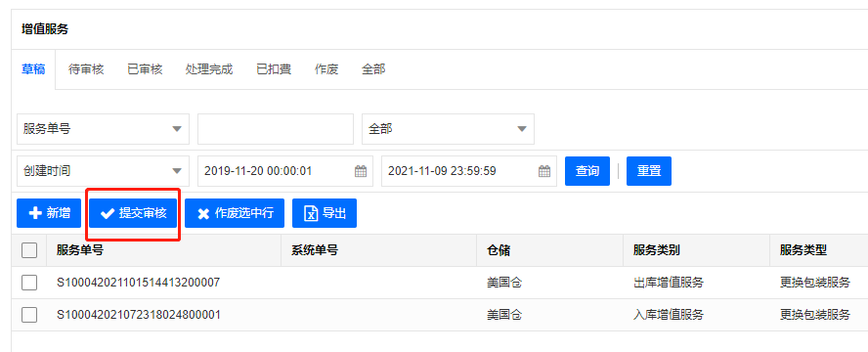Screen dimensions: 868x352
Task: Show the 全部 tab
Action: [x=373, y=69]
